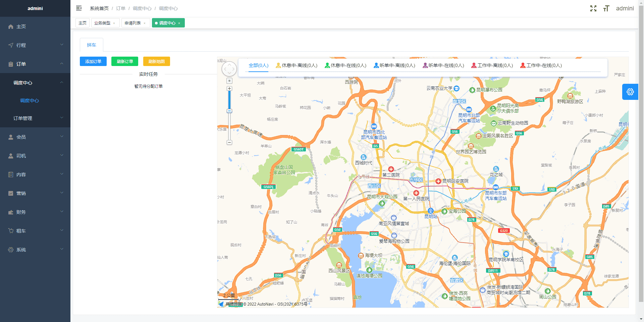Viewport: 644px width, 322px height.
Task: Expand the 订单管理 submenu chevron
Action: tap(62, 118)
